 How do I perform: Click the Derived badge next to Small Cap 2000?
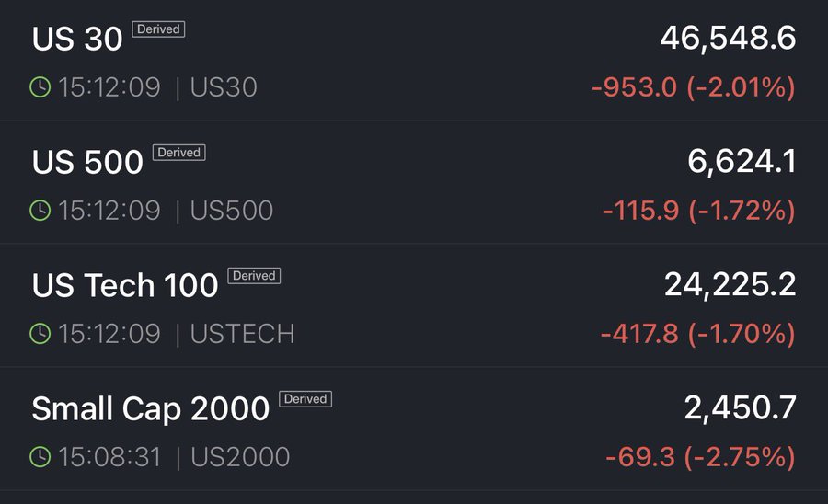coord(305,399)
